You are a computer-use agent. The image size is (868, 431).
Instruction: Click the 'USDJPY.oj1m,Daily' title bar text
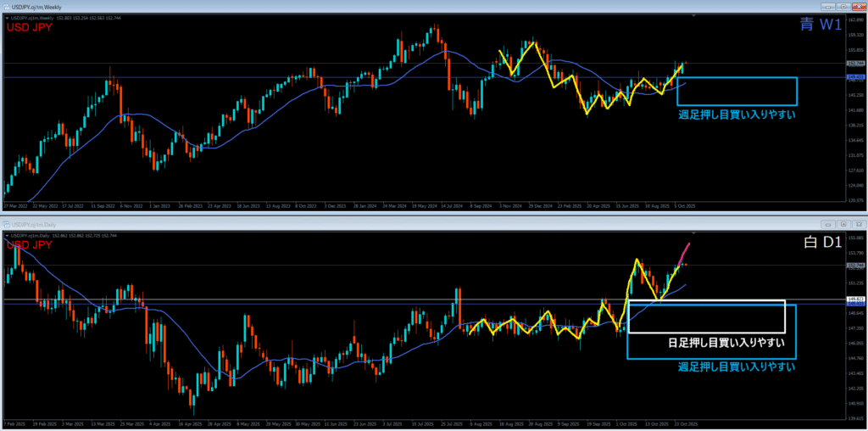pos(34,224)
